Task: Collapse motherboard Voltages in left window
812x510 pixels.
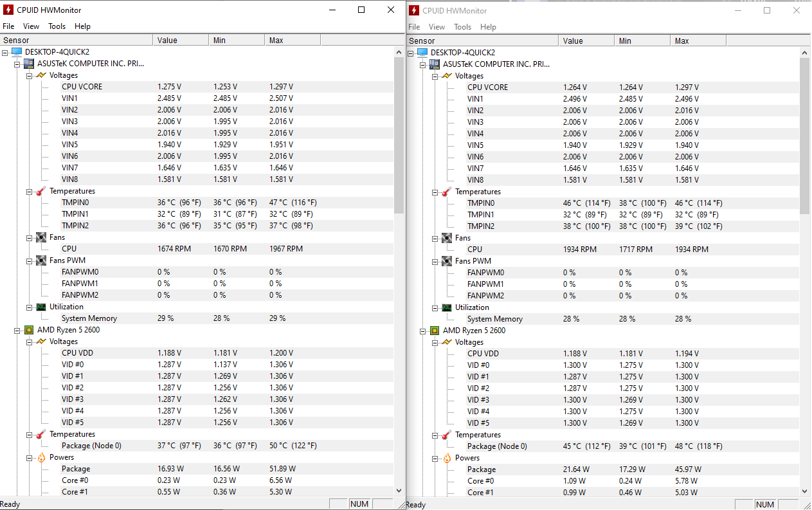Action: tap(29, 75)
